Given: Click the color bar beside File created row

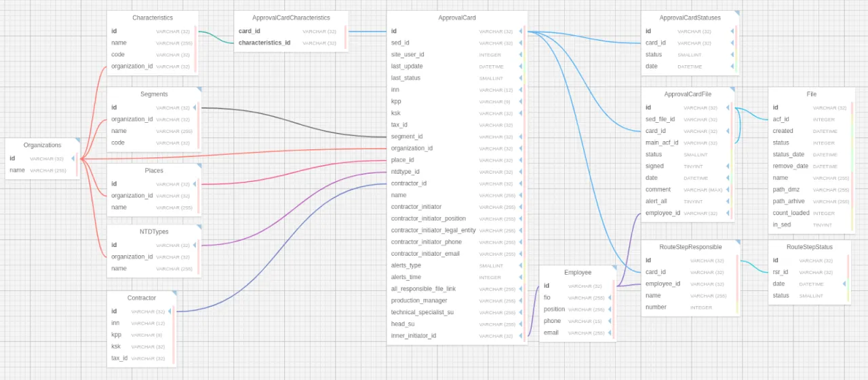Looking at the screenshot, I should tap(851, 131).
